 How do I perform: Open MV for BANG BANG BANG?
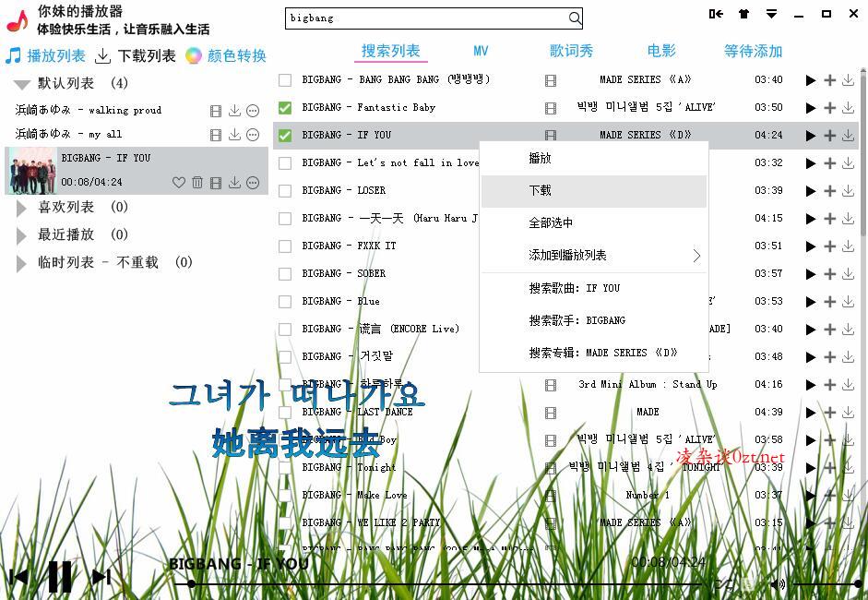(x=551, y=81)
